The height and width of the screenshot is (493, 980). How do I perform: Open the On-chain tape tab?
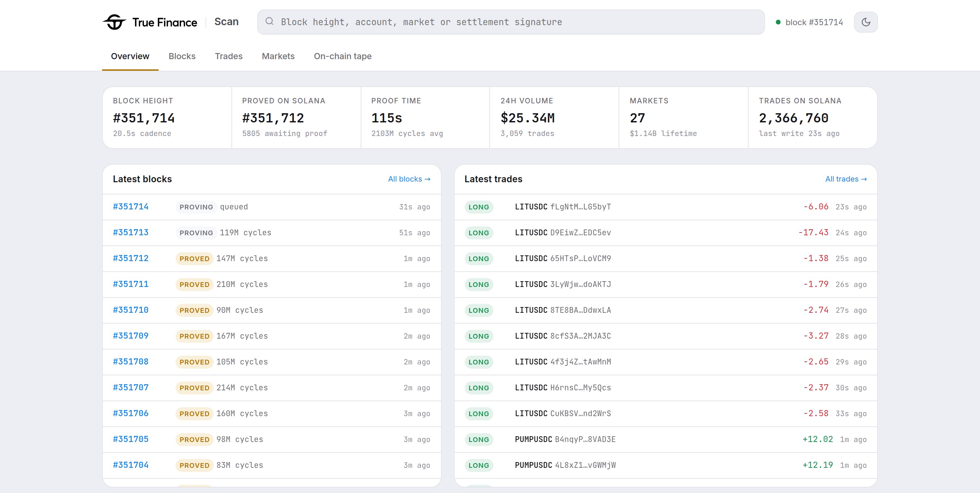342,56
